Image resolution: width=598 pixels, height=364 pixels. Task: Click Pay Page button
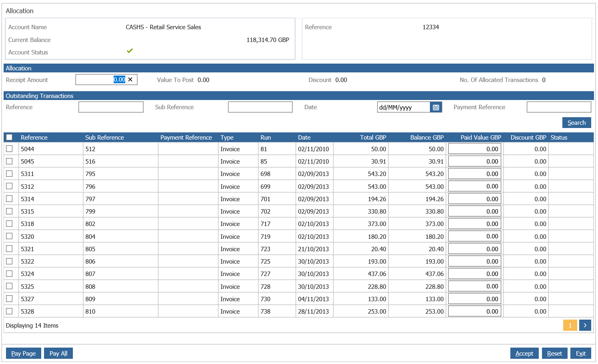tap(24, 353)
